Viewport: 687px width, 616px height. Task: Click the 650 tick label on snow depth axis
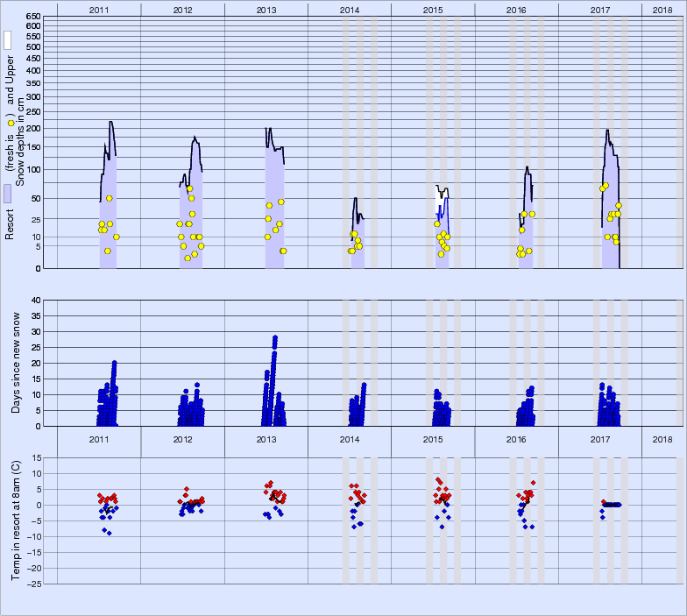[x=32, y=17]
